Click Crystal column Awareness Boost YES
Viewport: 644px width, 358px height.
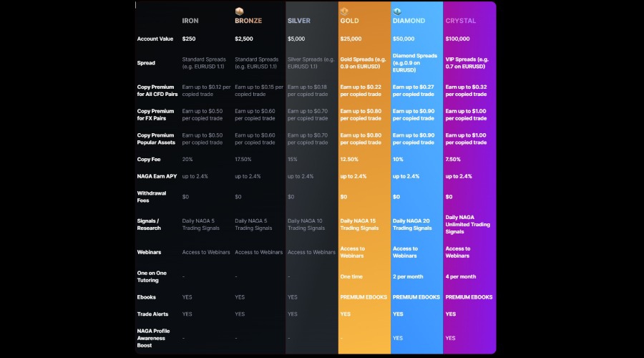tap(450, 338)
